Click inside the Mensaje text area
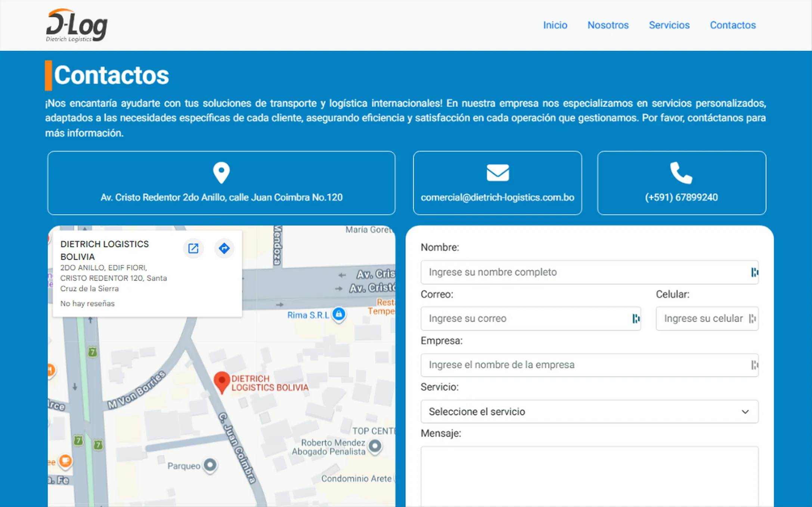Screen dimensions: 812x507 click(x=589, y=476)
